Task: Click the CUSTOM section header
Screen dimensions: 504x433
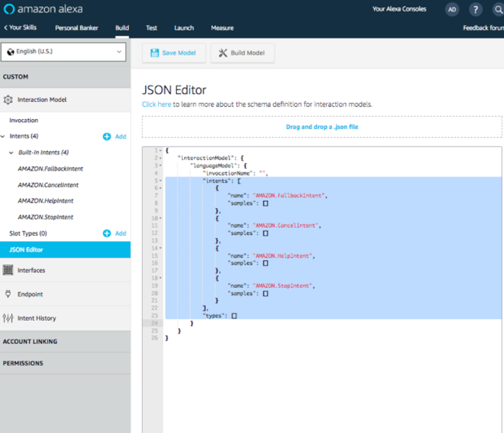Action: [65, 77]
